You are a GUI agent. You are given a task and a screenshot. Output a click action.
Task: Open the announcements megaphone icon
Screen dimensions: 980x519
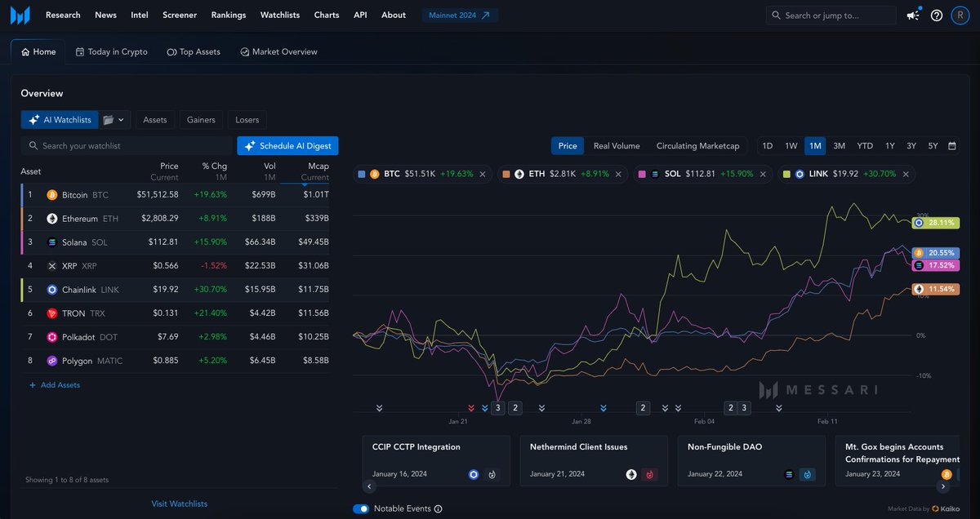click(x=913, y=16)
